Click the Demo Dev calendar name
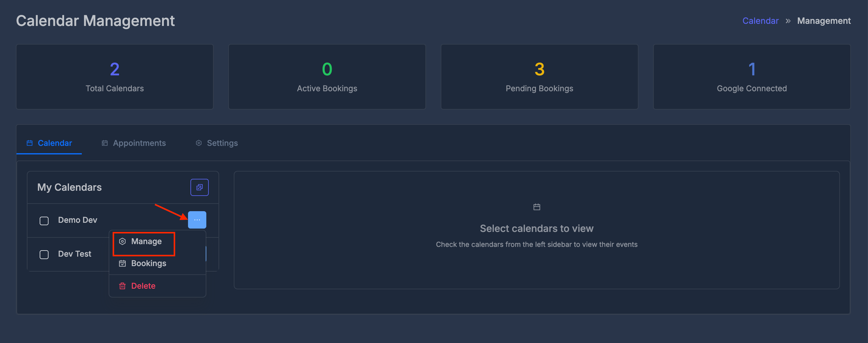Image resolution: width=868 pixels, height=343 pixels. coord(78,220)
